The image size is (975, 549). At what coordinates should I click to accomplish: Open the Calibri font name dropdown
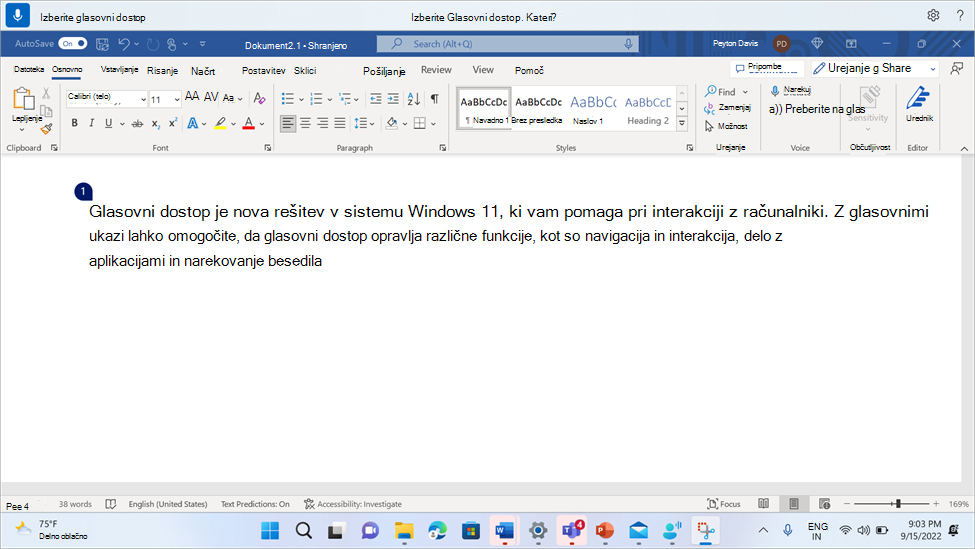click(x=143, y=99)
